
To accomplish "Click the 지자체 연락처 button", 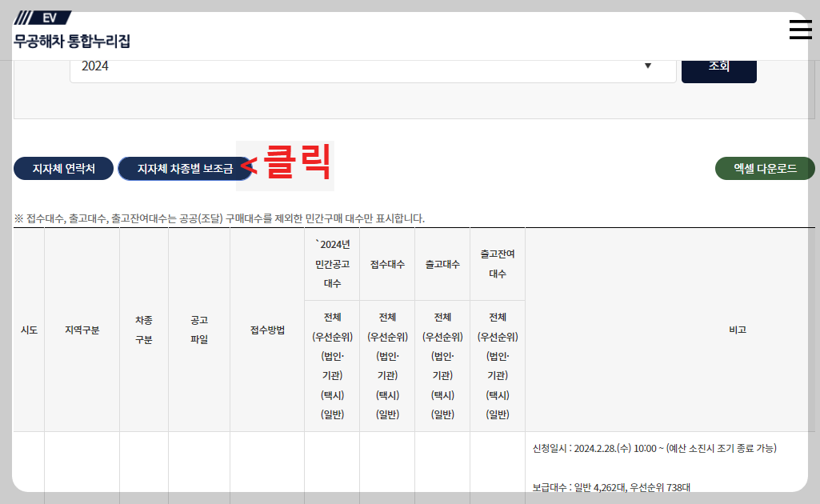I will tap(63, 168).
